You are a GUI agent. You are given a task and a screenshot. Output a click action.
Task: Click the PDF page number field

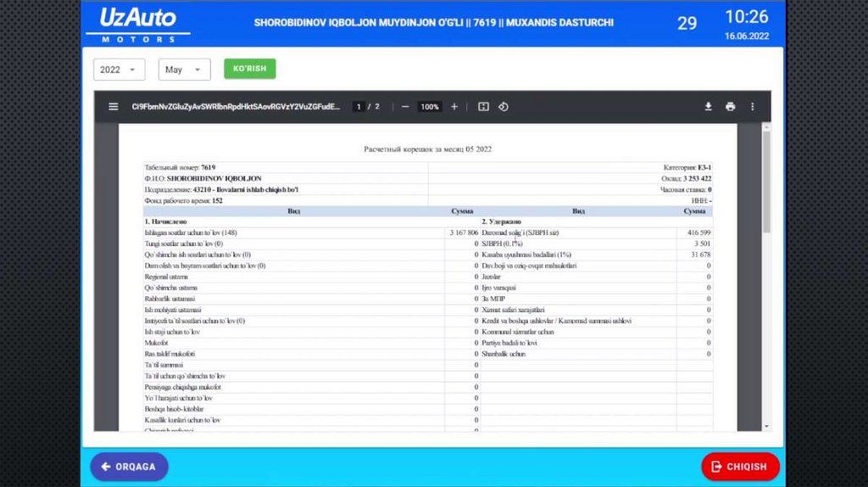pyautogui.click(x=359, y=107)
